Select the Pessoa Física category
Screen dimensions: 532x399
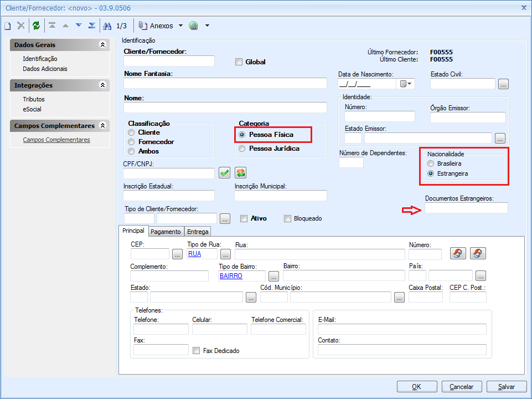[x=242, y=135]
